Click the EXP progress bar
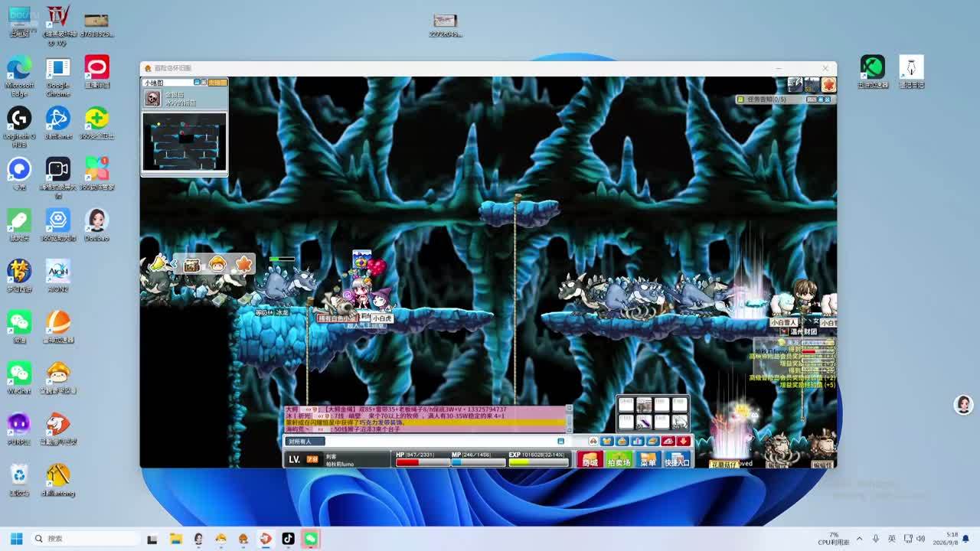 539,462
